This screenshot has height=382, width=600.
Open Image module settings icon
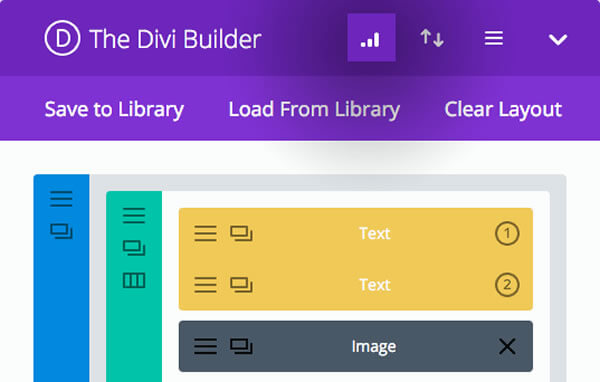[205, 346]
